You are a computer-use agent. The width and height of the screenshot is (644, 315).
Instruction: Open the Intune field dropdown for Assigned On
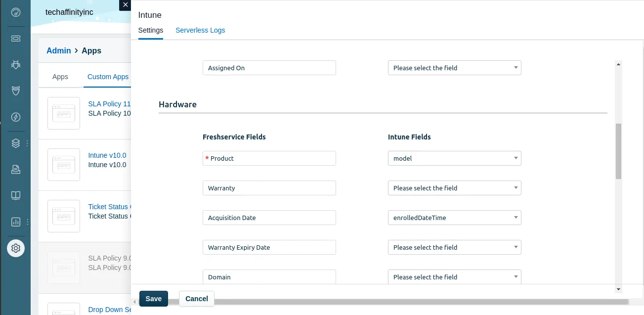pyautogui.click(x=455, y=68)
